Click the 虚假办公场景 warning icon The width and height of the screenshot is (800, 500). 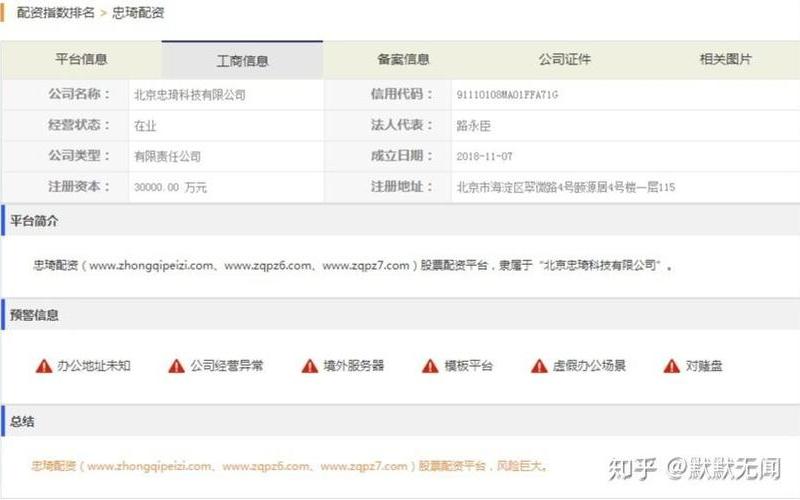click(x=539, y=366)
